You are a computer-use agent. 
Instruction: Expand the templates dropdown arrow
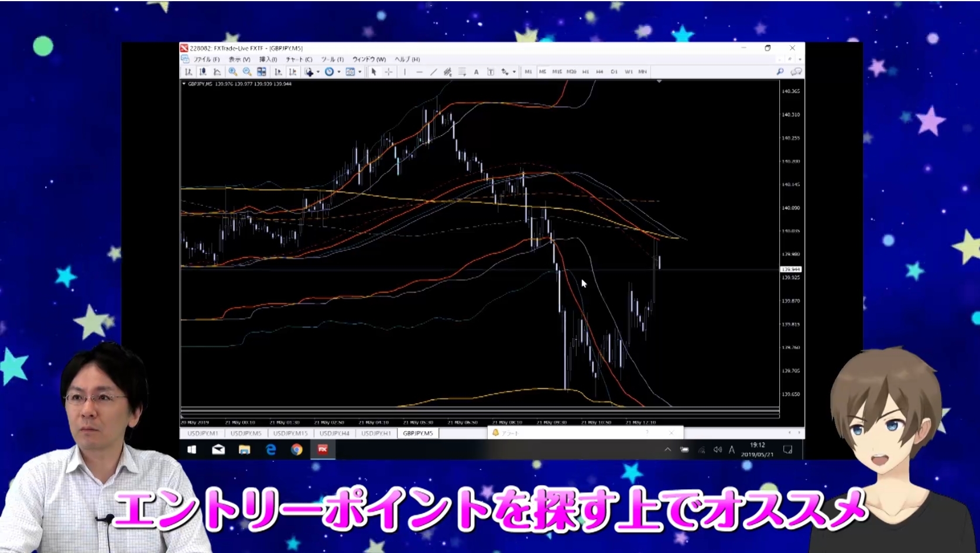pos(359,72)
